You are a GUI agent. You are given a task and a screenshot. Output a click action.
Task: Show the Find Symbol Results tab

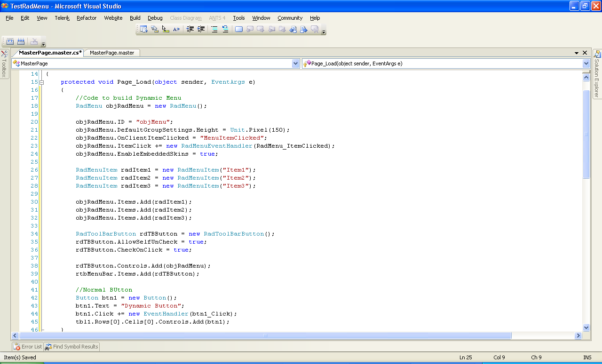71,347
